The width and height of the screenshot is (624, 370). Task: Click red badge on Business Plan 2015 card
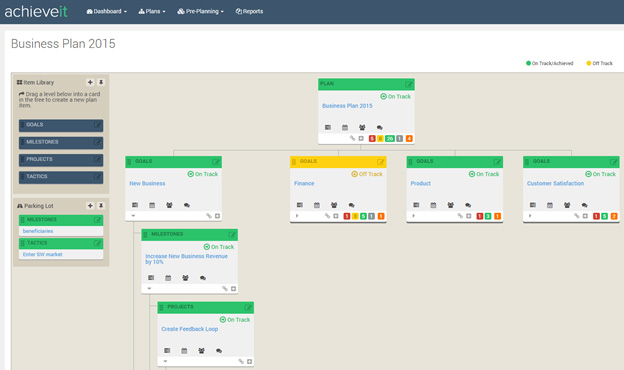(x=372, y=138)
